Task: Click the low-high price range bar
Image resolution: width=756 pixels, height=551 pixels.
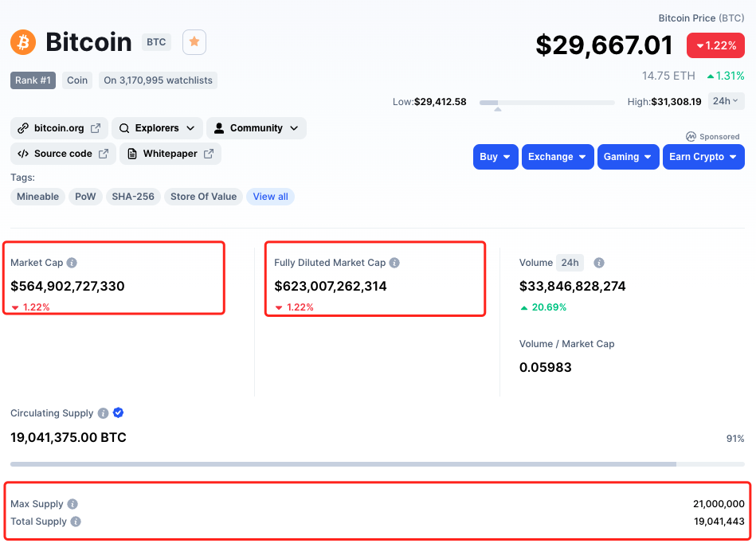Action: click(546, 103)
